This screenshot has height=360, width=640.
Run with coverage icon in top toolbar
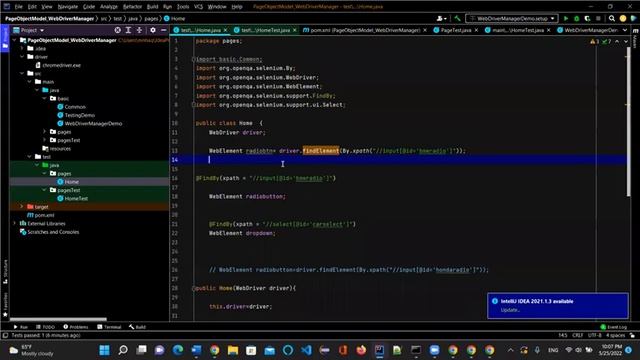pyautogui.click(x=587, y=18)
